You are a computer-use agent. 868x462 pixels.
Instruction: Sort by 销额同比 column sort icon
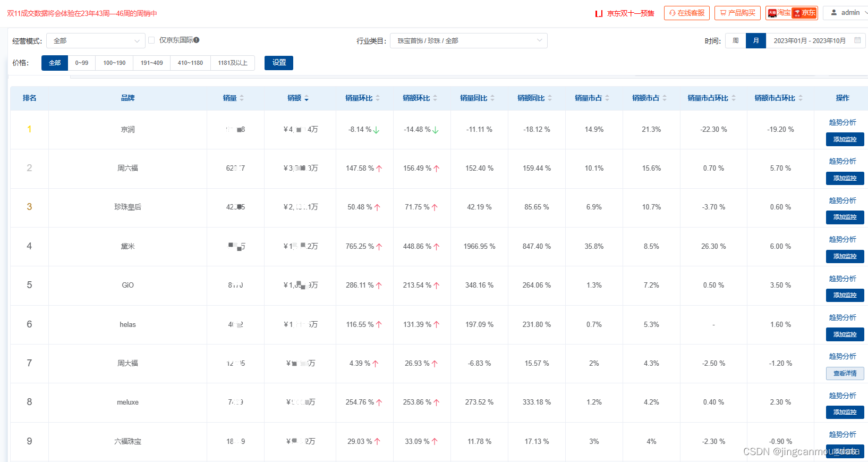pos(550,98)
